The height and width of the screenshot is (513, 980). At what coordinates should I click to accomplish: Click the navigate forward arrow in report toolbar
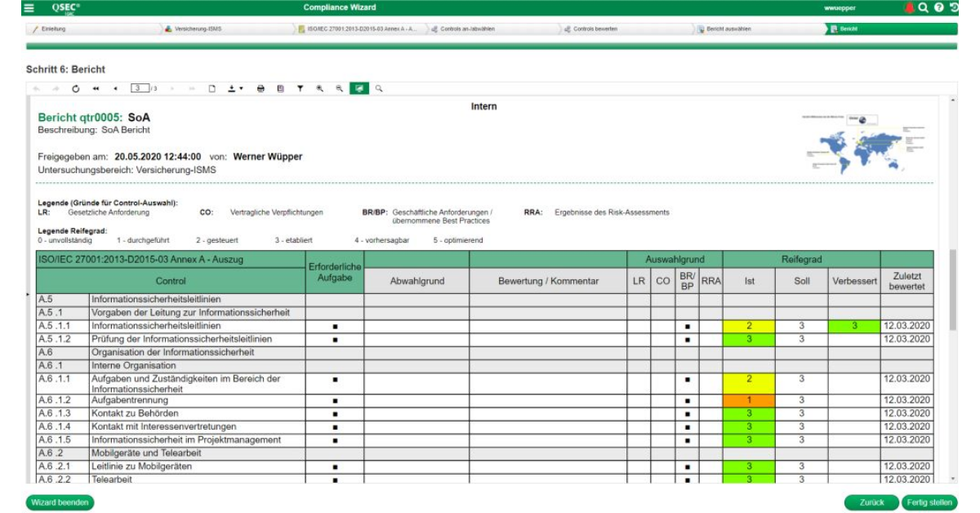(56, 87)
